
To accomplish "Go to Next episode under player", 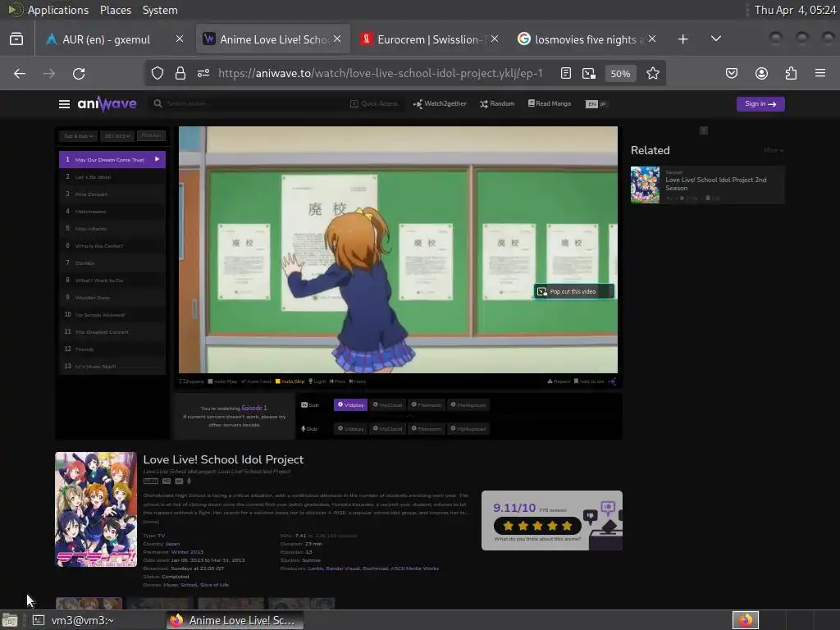I will [x=358, y=381].
